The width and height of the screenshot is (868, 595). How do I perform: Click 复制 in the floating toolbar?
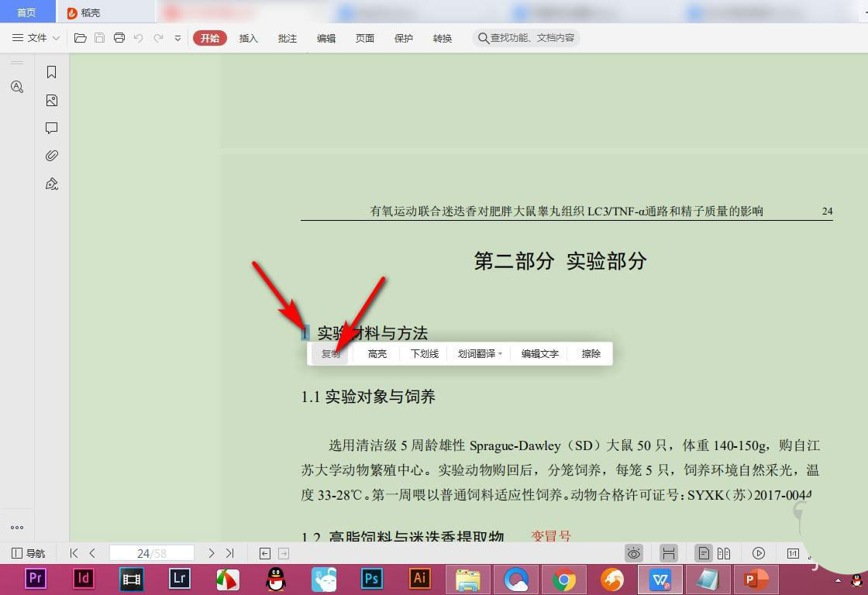point(331,354)
